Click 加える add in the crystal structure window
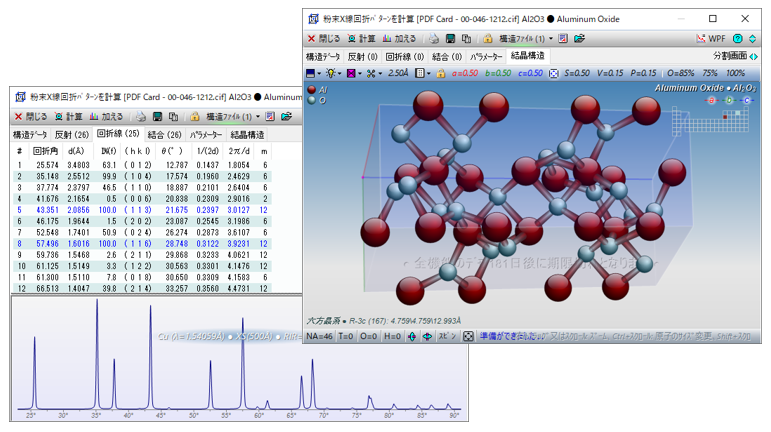This screenshot has height=432, width=771. 399,38
